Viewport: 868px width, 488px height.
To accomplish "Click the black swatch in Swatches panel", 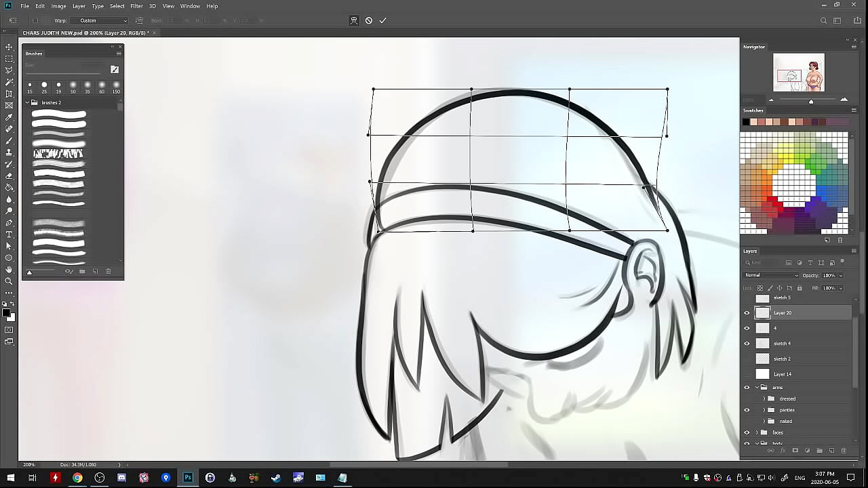I will tap(746, 122).
